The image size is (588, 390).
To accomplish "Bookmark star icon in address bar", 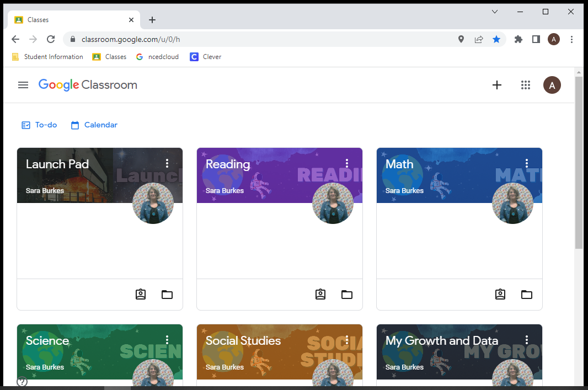I will (496, 39).
